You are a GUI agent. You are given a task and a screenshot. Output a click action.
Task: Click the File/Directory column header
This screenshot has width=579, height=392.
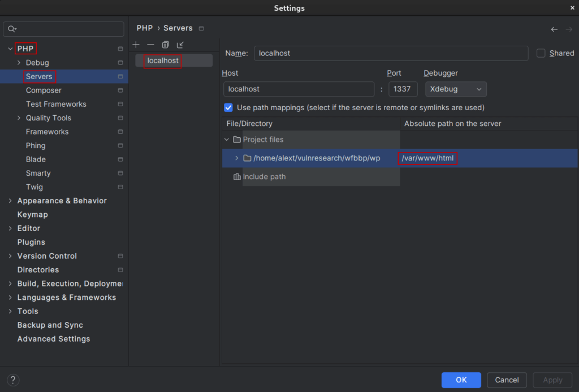311,124
